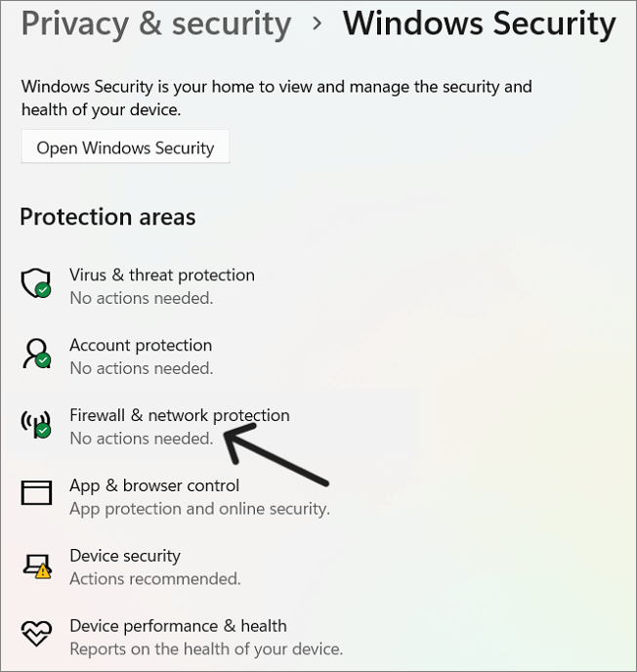Open the Device security label
The height and width of the screenshot is (672, 637).
click(x=125, y=557)
